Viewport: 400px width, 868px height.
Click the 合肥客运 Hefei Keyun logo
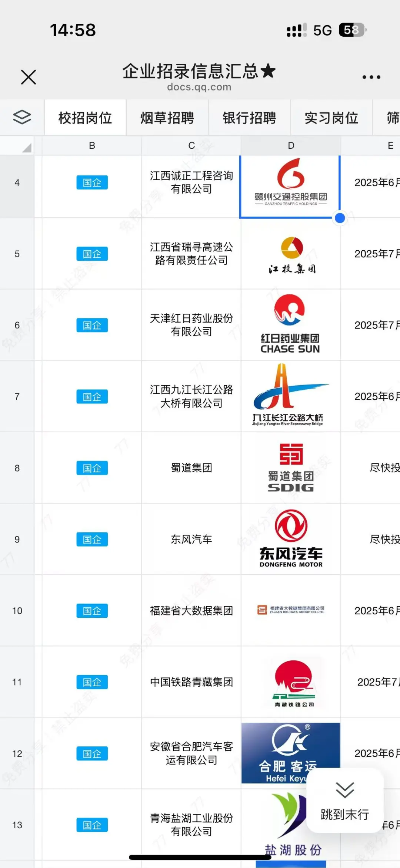(x=291, y=753)
